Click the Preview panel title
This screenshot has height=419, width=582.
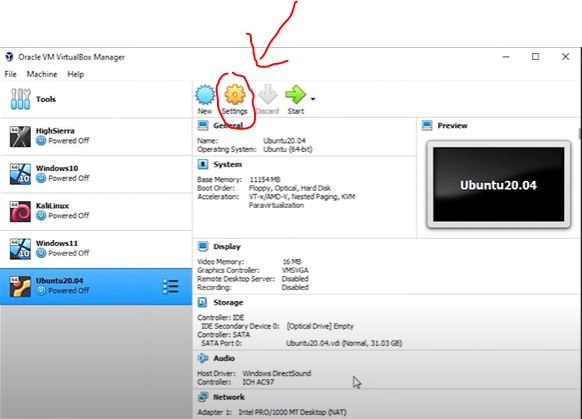pos(452,125)
